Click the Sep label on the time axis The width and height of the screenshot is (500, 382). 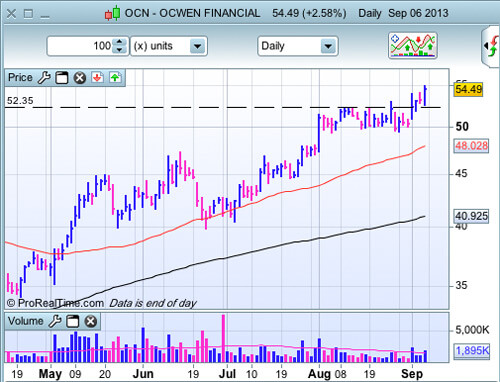pyautogui.click(x=412, y=374)
